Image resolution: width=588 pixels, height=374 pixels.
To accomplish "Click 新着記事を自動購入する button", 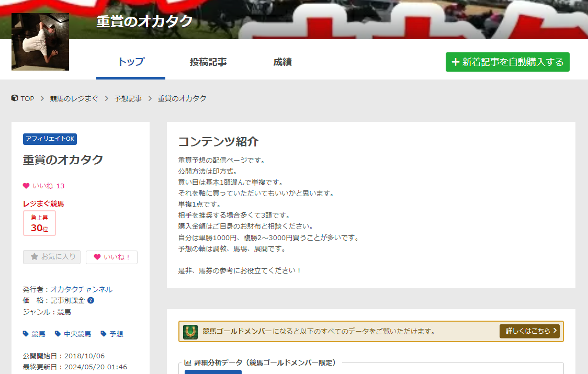I will point(507,62).
